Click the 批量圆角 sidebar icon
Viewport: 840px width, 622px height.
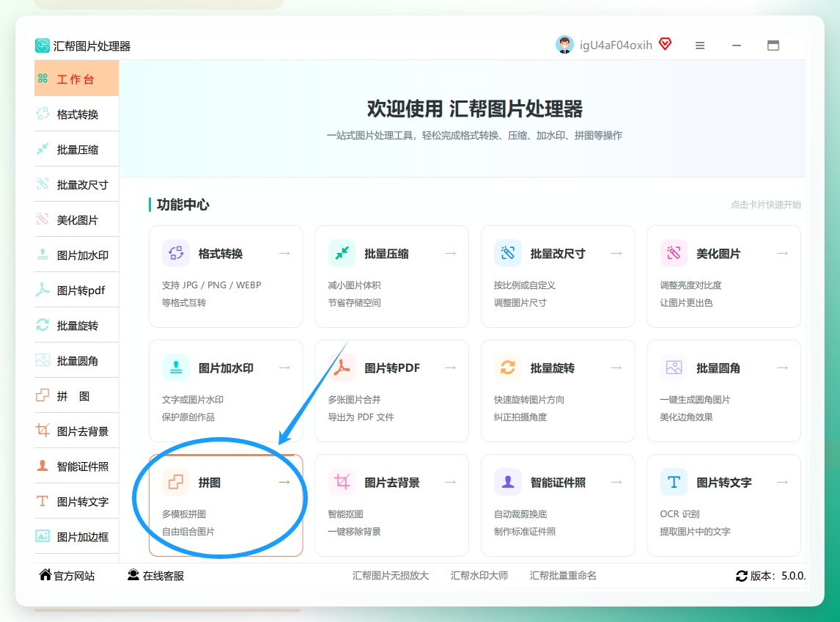pos(43,360)
